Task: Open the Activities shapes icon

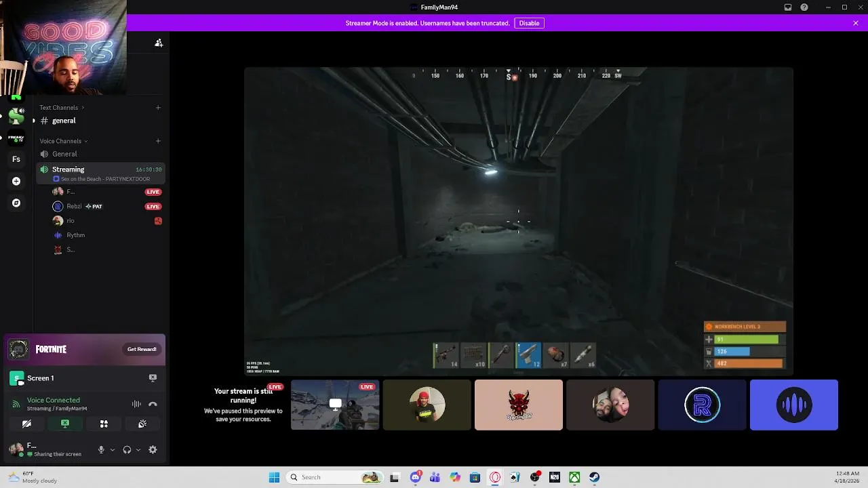Action: point(104,424)
